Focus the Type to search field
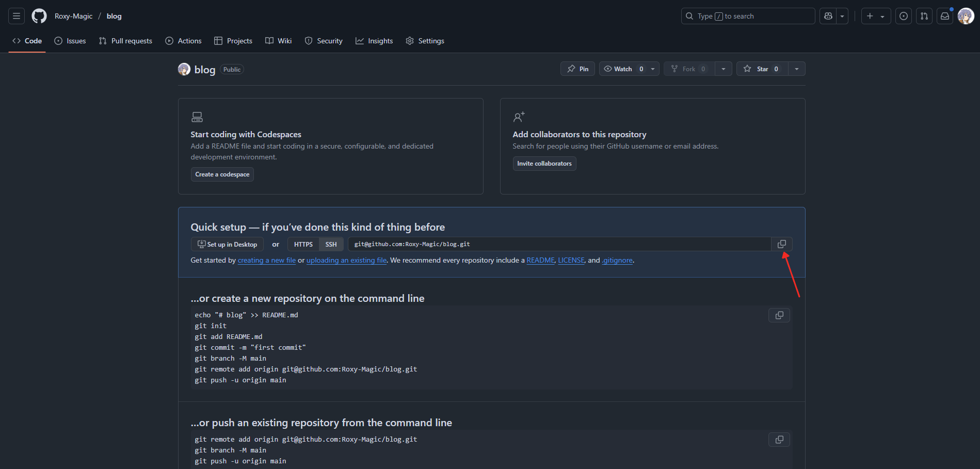 748,16
